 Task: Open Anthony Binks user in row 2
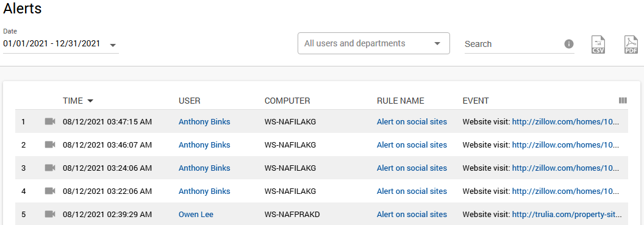point(204,145)
